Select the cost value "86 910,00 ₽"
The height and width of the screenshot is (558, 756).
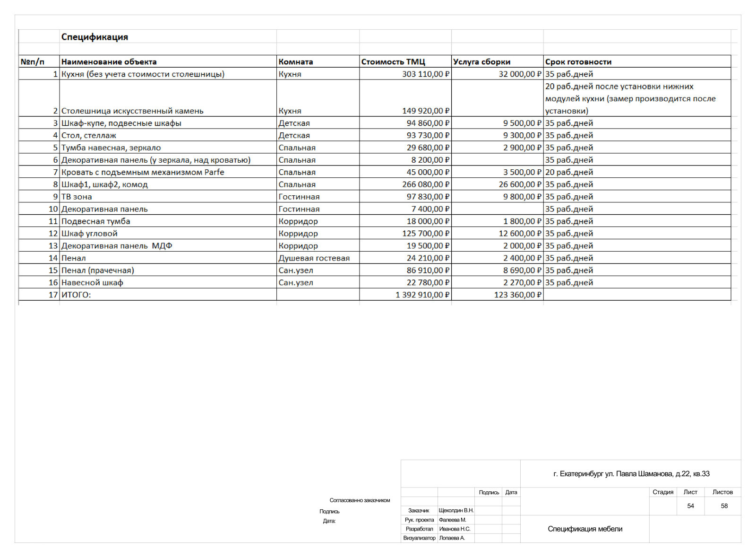tap(428, 270)
